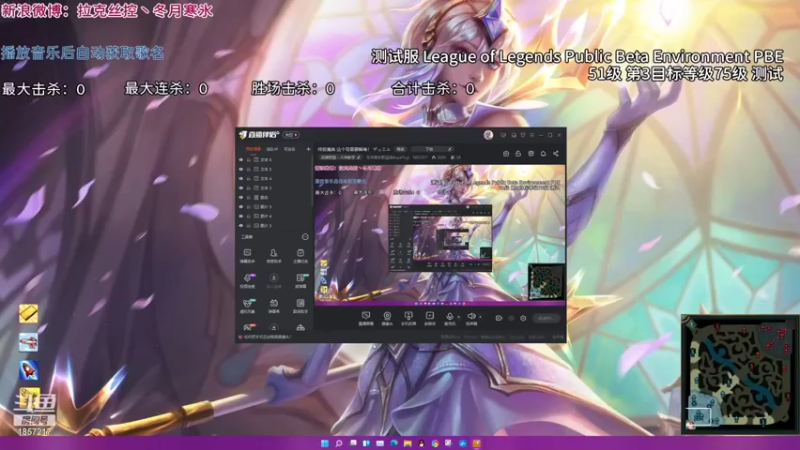The height and width of the screenshot is (450, 800).
Task: Open the TV-shaped danmaku tool
Action: (x=274, y=305)
